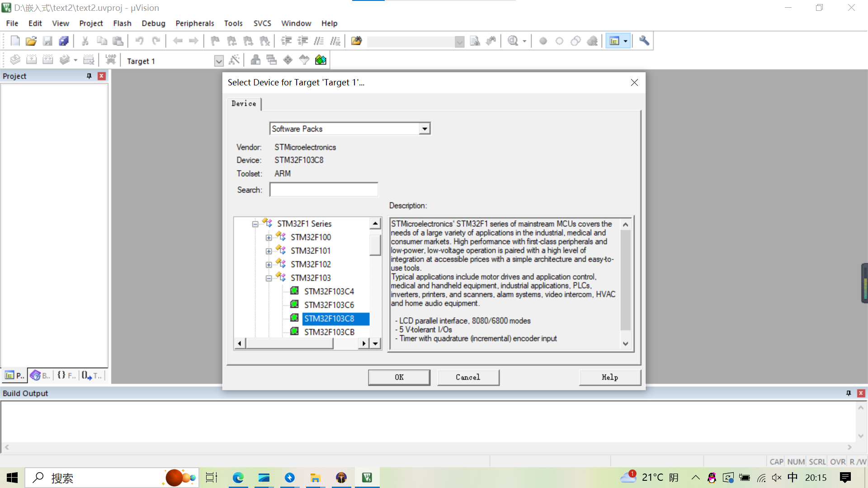Click the Navigate Backwards arrow icon

click(178, 41)
